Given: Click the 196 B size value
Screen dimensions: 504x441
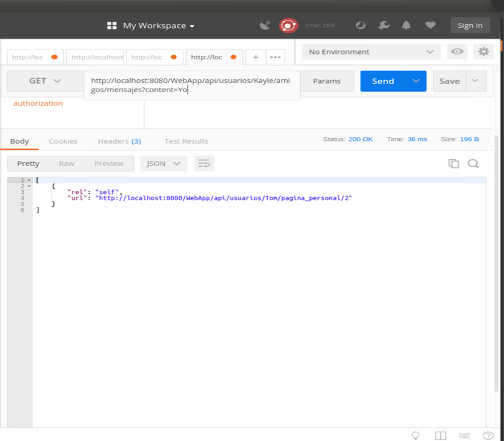Looking at the screenshot, I should point(469,139).
